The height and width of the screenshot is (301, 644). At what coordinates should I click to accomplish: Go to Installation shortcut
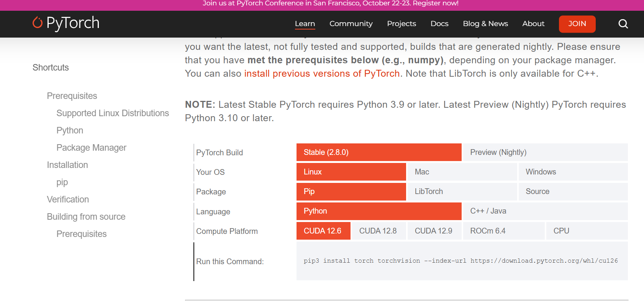point(67,165)
